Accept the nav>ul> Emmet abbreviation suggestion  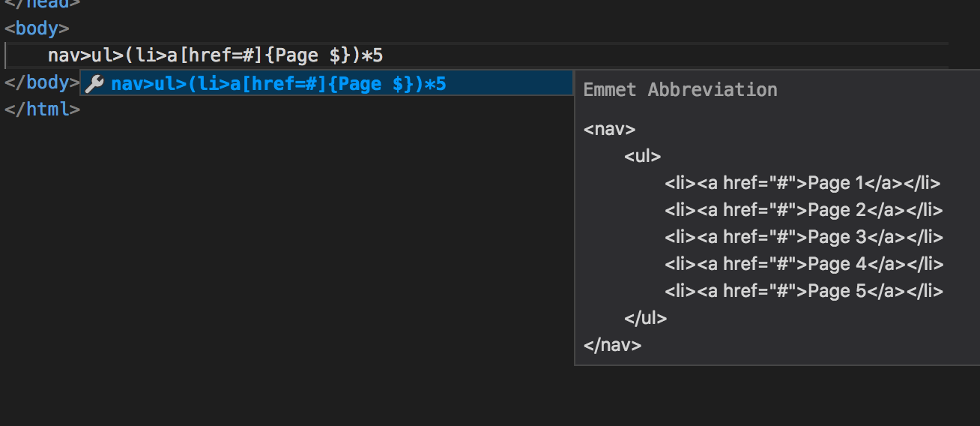(327, 84)
